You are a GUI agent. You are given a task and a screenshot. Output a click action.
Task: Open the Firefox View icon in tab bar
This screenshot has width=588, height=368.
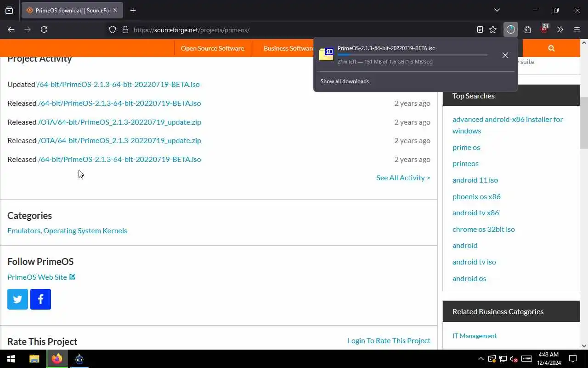[9, 10]
